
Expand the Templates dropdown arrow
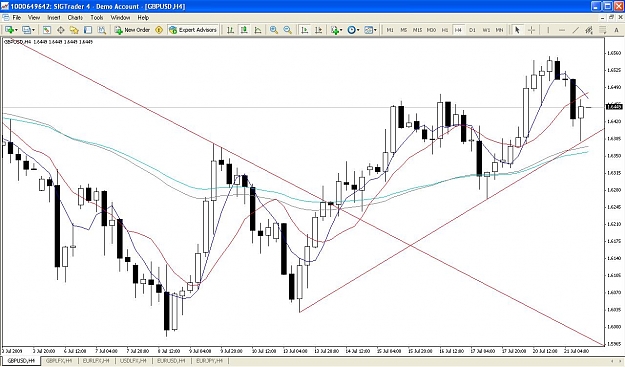pos(375,30)
